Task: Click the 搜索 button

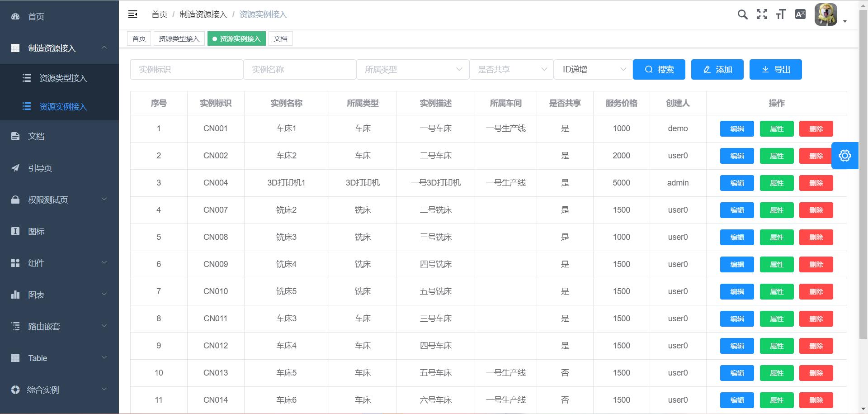Action: pos(659,70)
